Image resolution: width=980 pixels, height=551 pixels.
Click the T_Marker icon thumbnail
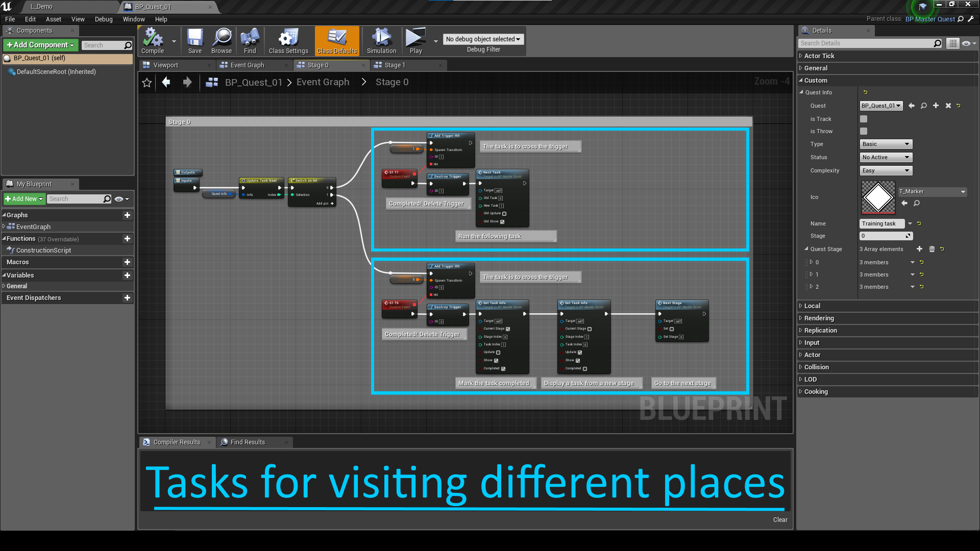click(x=878, y=197)
